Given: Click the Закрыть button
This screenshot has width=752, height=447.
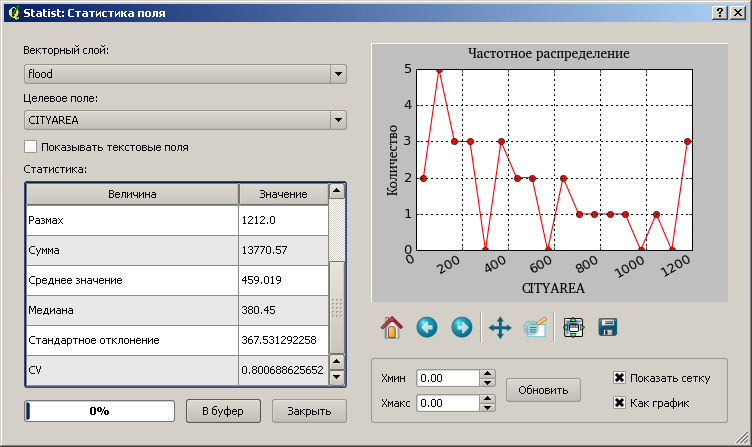Looking at the screenshot, I should click(x=309, y=411).
